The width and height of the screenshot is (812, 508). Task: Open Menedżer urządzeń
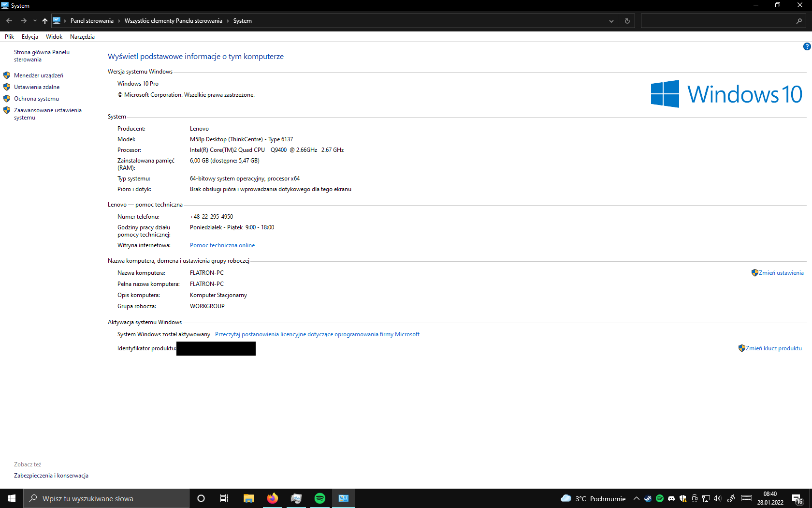tap(39, 75)
